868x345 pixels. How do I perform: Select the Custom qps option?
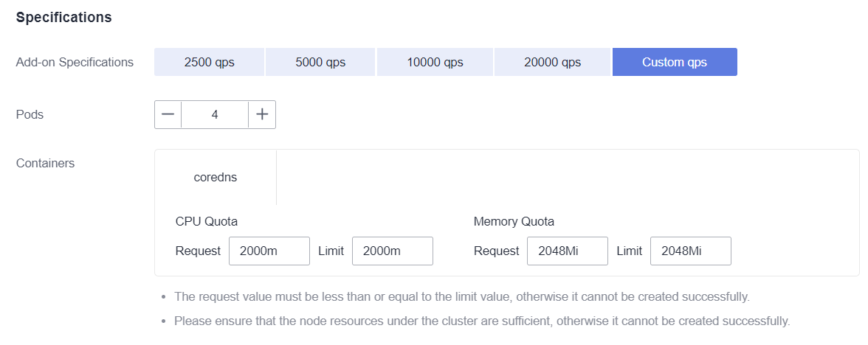[x=675, y=62]
